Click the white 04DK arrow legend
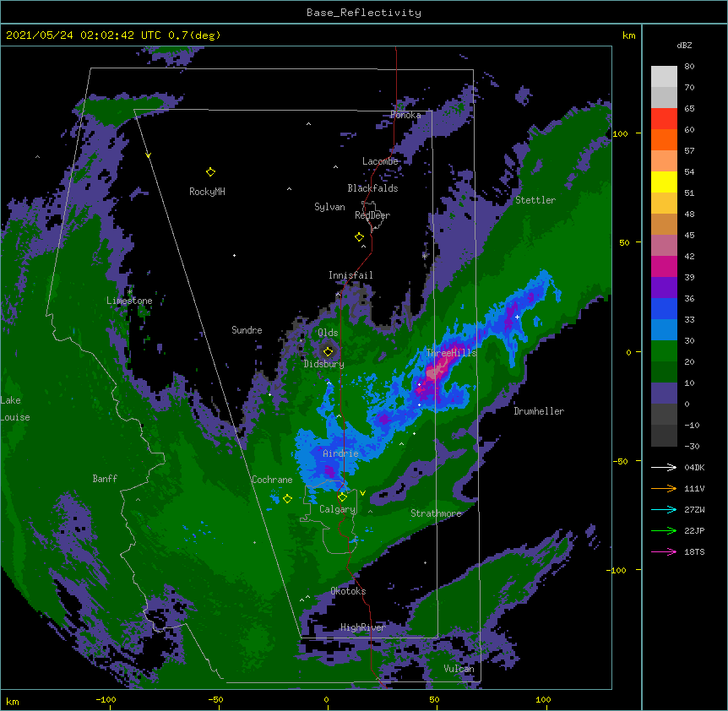The width and height of the screenshot is (728, 711). tap(664, 467)
